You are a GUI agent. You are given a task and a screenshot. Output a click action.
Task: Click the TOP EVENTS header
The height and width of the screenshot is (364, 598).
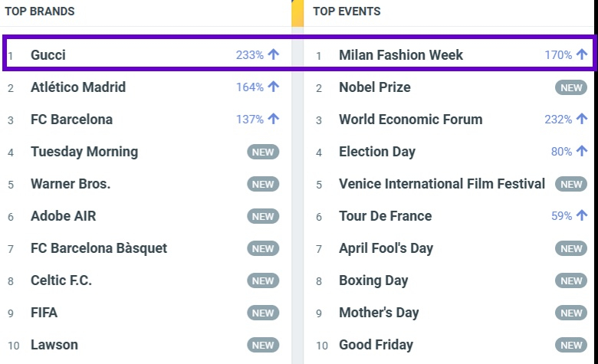347,11
